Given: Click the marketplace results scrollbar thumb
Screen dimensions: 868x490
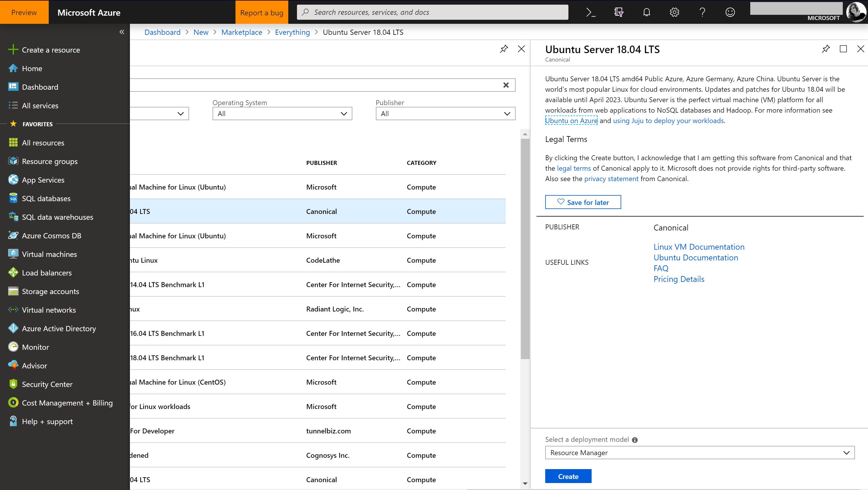Looking at the screenshot, I should tap(525, 248).
